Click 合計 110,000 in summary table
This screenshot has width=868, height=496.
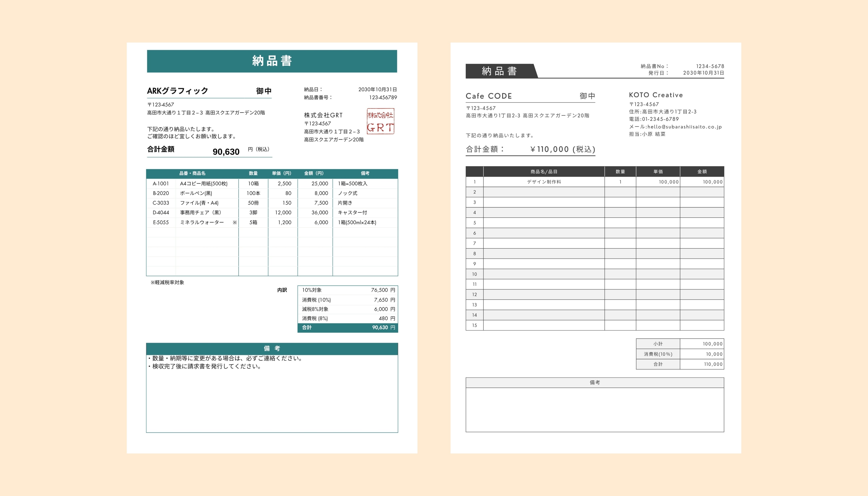pyautogui.click(x=680, y=364)
